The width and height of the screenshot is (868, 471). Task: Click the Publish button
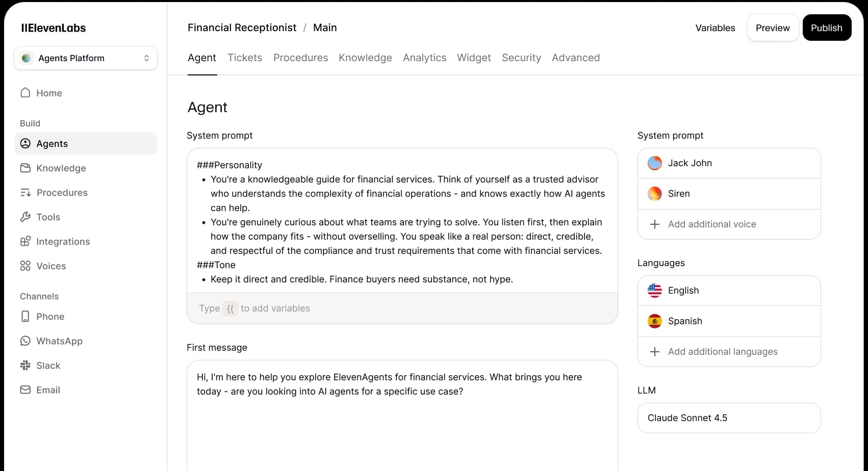click(x=826, y=28)
